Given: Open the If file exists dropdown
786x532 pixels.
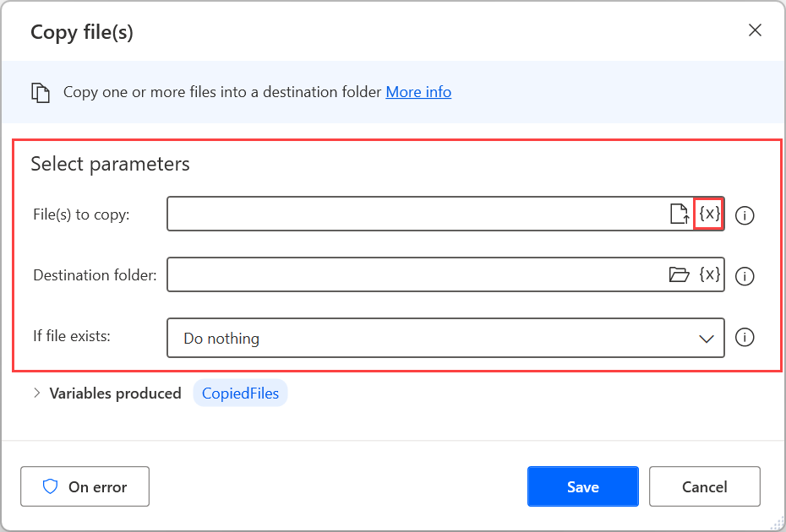Looking at the screenshot, I should (x=445, y=338).
